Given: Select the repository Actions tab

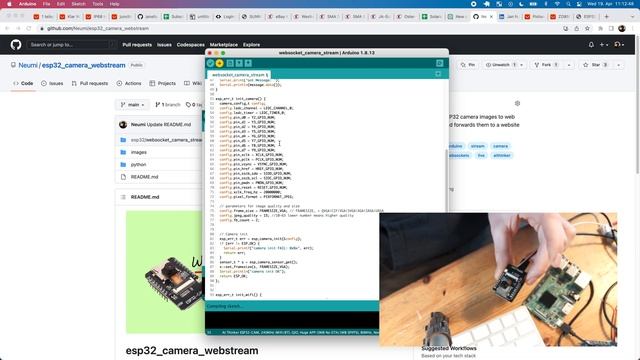Looking at the screenshot, I should [x=129, y=83].
